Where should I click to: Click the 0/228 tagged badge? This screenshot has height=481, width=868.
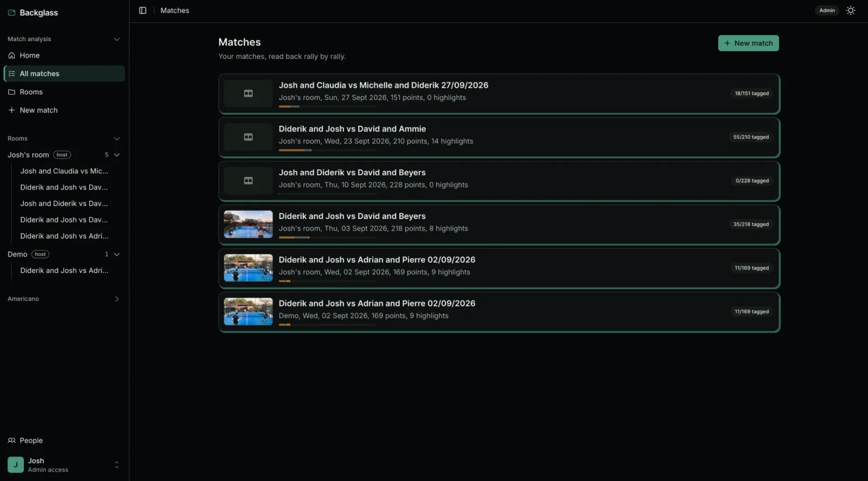[x=752, y=181]
